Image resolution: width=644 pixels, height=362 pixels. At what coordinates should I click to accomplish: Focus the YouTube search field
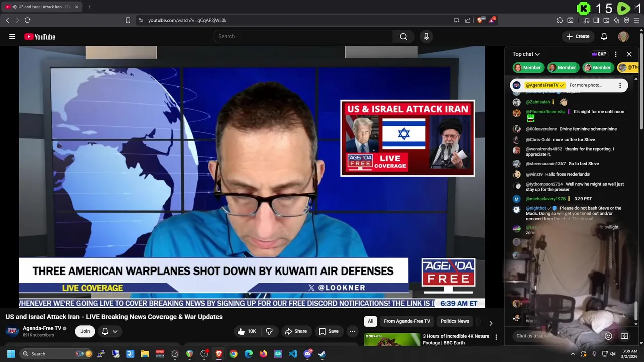tap(303, 36)
